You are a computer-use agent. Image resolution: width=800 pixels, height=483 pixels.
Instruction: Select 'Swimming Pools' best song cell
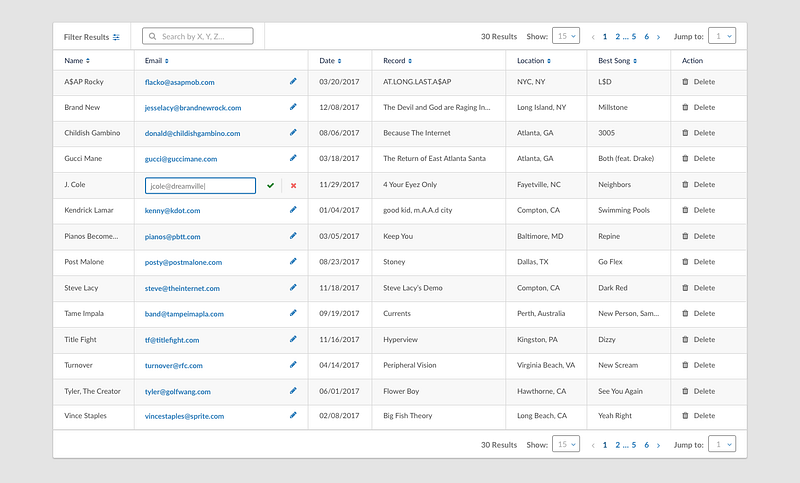point(624,210)
